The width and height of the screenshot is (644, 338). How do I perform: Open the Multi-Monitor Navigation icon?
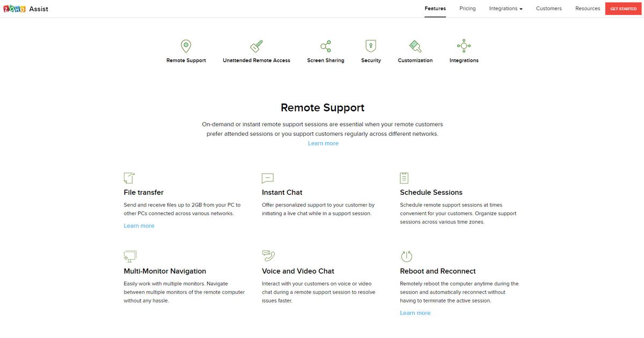coord(129,256)
